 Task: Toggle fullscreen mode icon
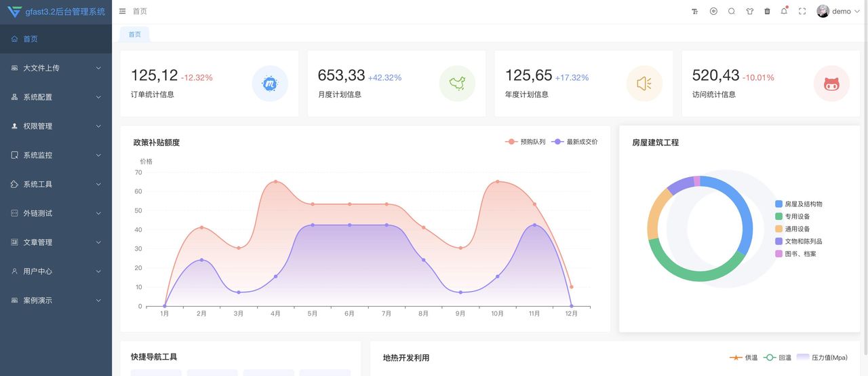(802, 12)
